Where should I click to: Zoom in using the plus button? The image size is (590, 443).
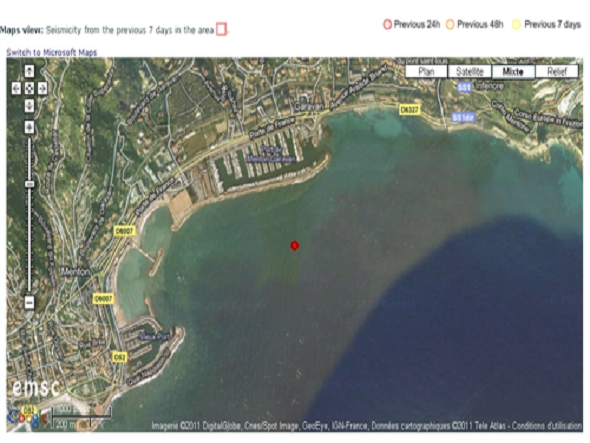coord(29,127)
